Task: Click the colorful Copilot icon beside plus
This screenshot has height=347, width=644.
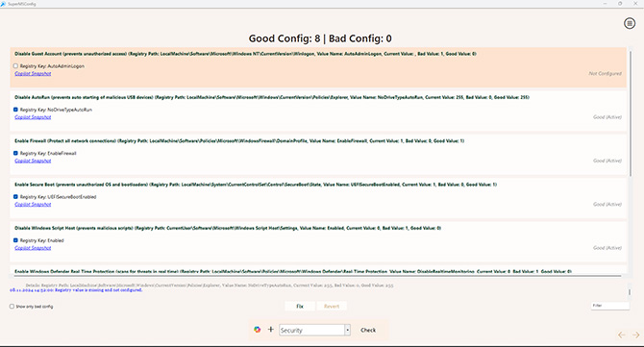Action: click(x=257, y=330)
